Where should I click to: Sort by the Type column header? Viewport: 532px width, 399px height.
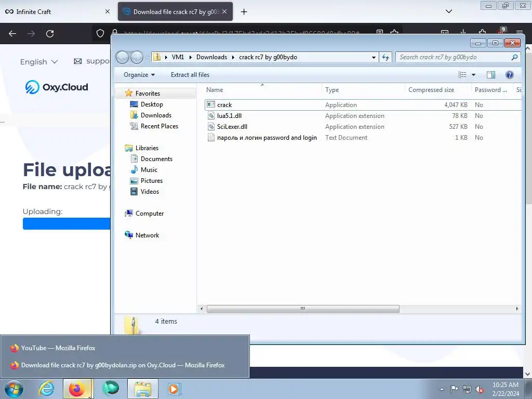(363, 89)
